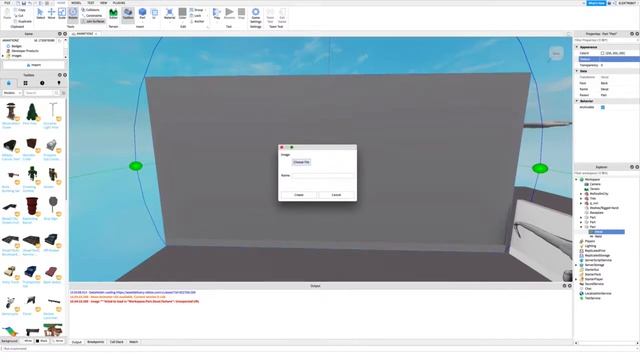Switch to Breakpoints tab at bottom

96,342
